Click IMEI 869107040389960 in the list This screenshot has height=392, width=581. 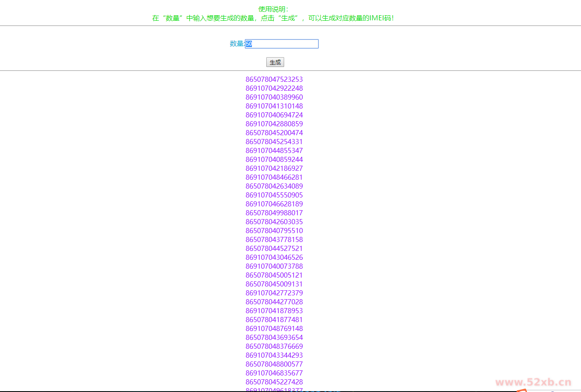pyautogui.click(x=274, y=97)
